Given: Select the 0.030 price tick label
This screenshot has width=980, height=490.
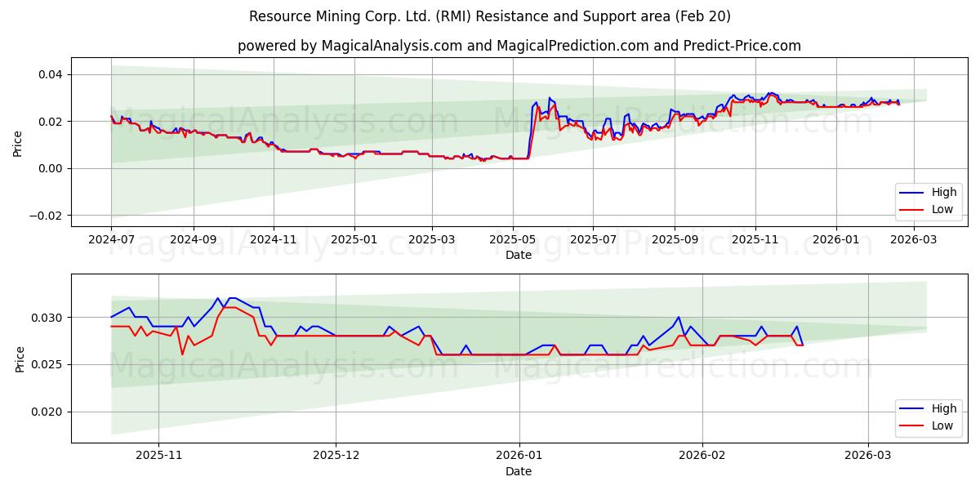Looking at the screenshot, I should coord(48,317).
